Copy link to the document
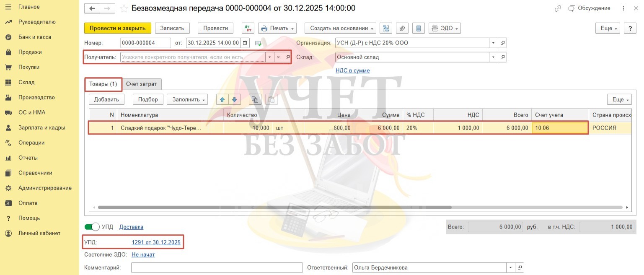644x275 pixels. pyautogui.click(x=558, y=8)
